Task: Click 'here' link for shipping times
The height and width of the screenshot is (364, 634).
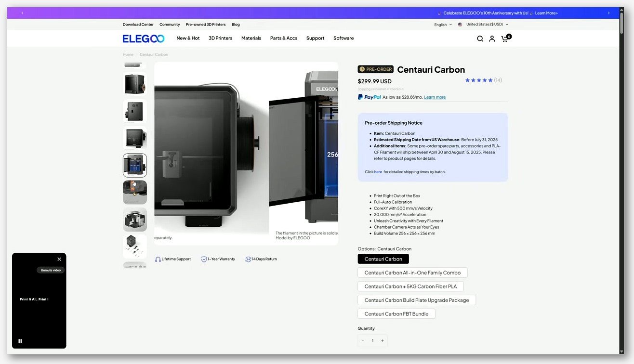Action: [x=378, y=172]
